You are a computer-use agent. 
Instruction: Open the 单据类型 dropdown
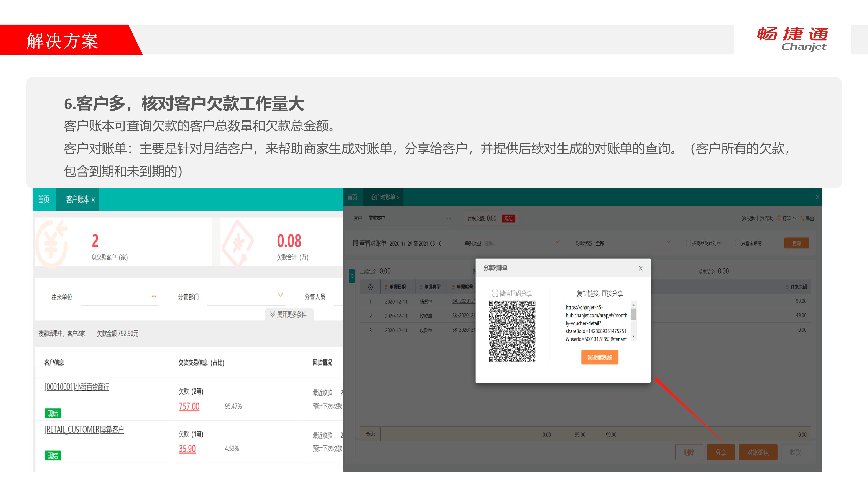557,242
